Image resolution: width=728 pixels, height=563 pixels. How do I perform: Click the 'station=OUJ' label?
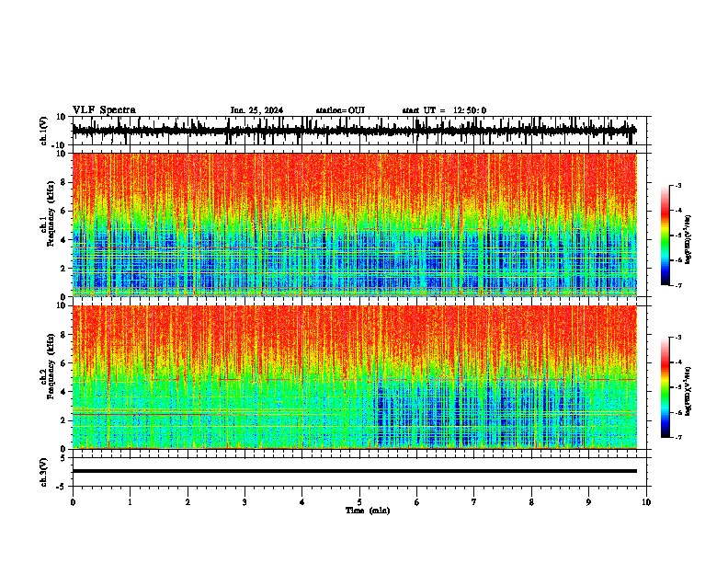tap(340, 110)
